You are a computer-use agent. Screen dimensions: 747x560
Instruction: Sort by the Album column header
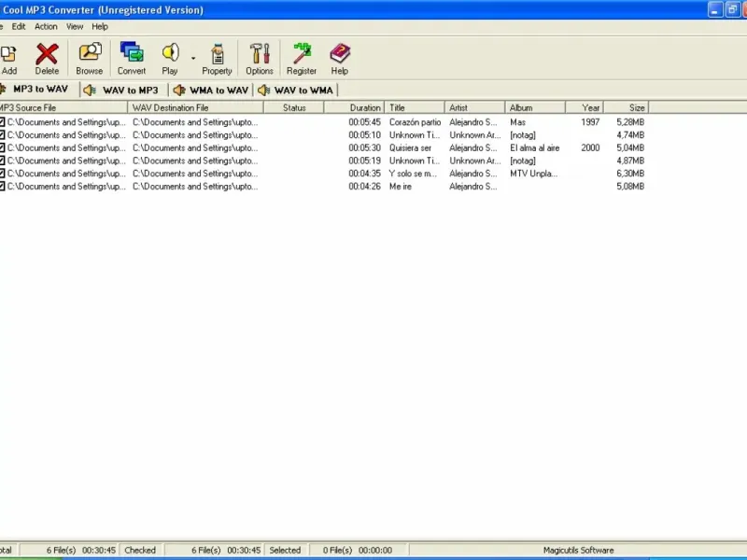coord(535,107)
